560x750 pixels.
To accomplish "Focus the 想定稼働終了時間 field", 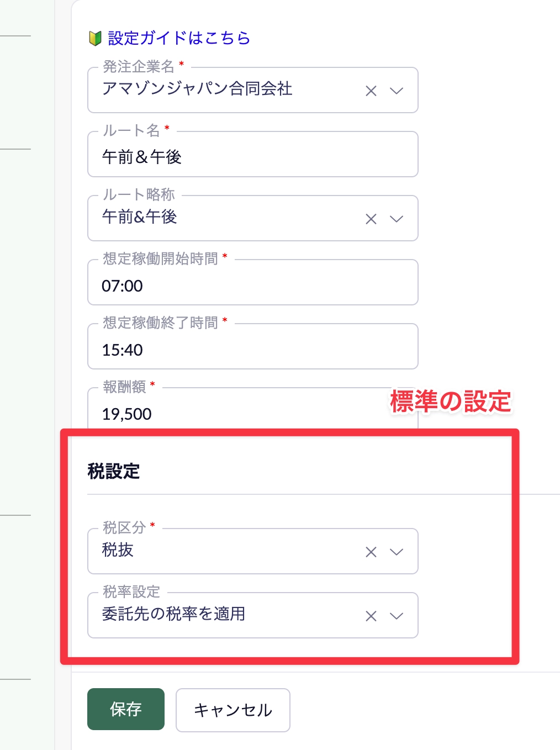I will [x=252, y=350].
